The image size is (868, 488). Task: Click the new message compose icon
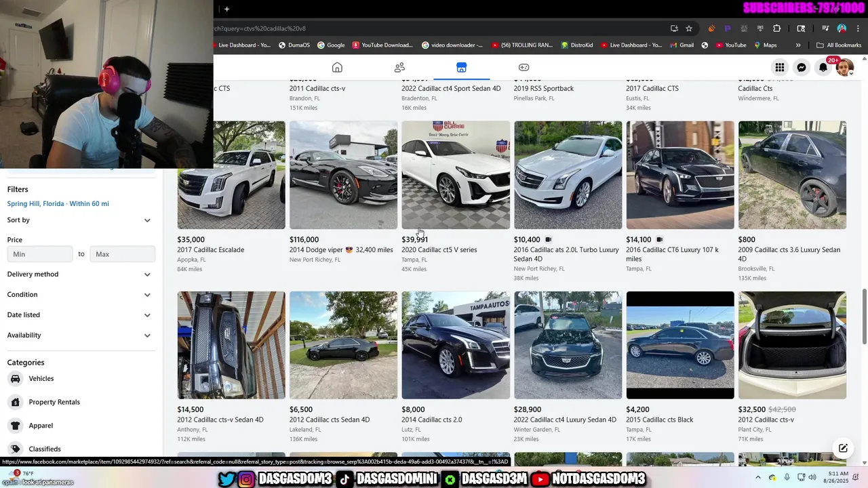[843, 448]
